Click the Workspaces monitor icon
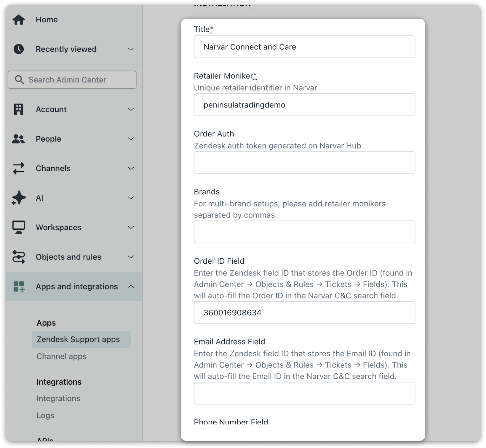The image size is (486, 448). tap(19, 228)
